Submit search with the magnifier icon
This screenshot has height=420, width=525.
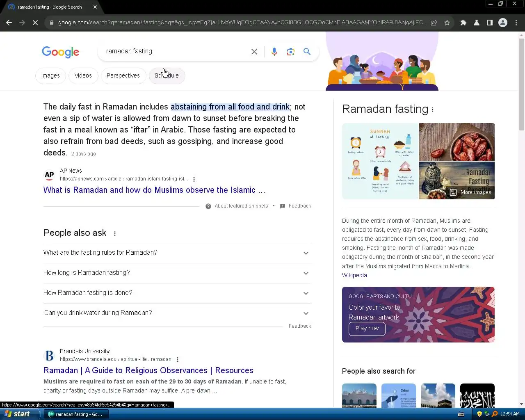tap(307, 52)
